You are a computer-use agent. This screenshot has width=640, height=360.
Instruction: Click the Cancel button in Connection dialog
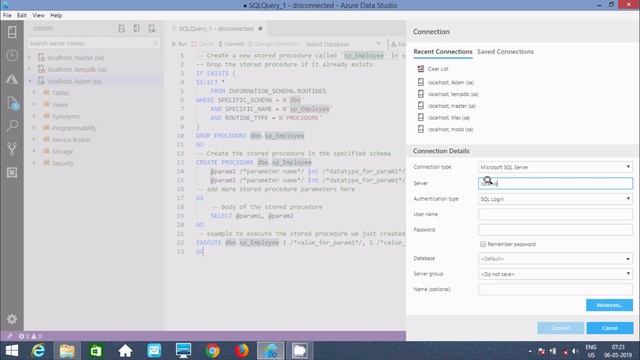[x=610, y=328]
